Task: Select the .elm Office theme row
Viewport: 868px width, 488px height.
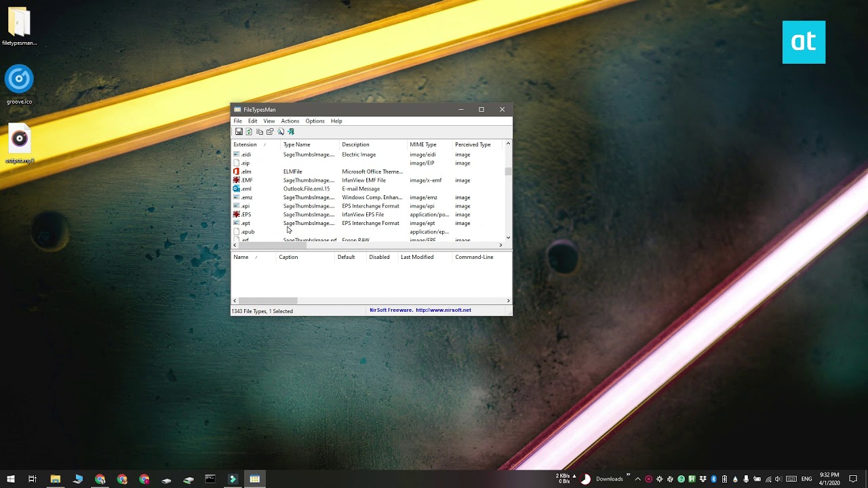Action: [x=368, y=171]
